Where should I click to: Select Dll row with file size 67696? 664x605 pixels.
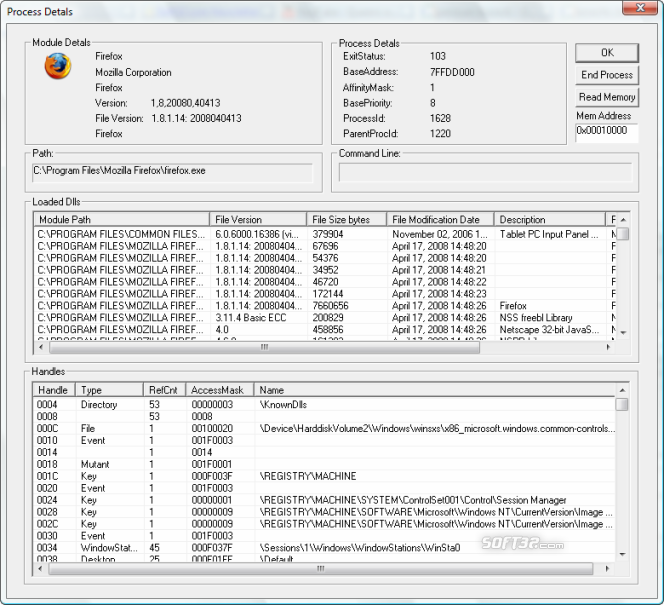pyautogui.click(x=325, y=246)
